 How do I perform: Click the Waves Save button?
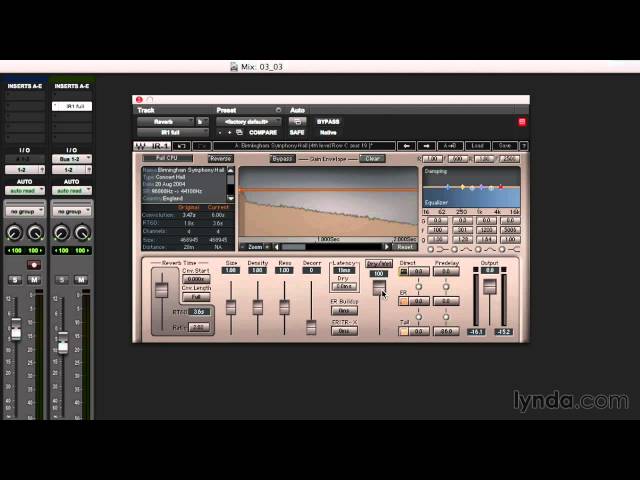pos(505,146)
